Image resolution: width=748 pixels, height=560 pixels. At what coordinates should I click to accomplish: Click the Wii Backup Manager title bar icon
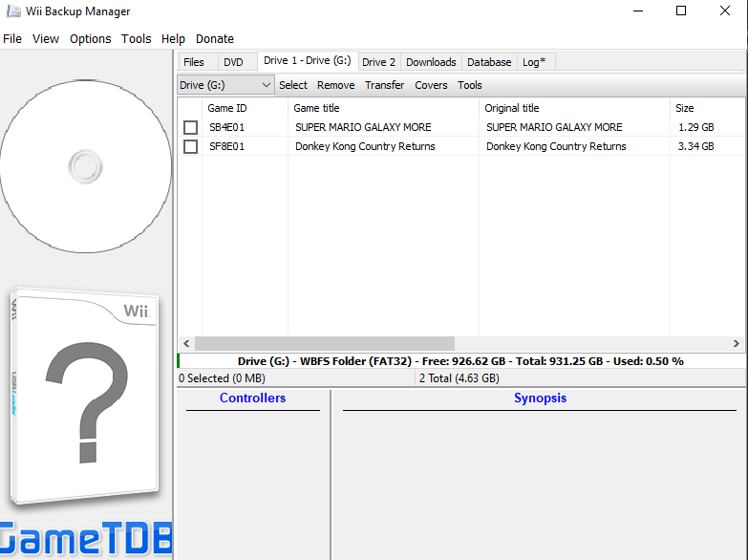12,11
